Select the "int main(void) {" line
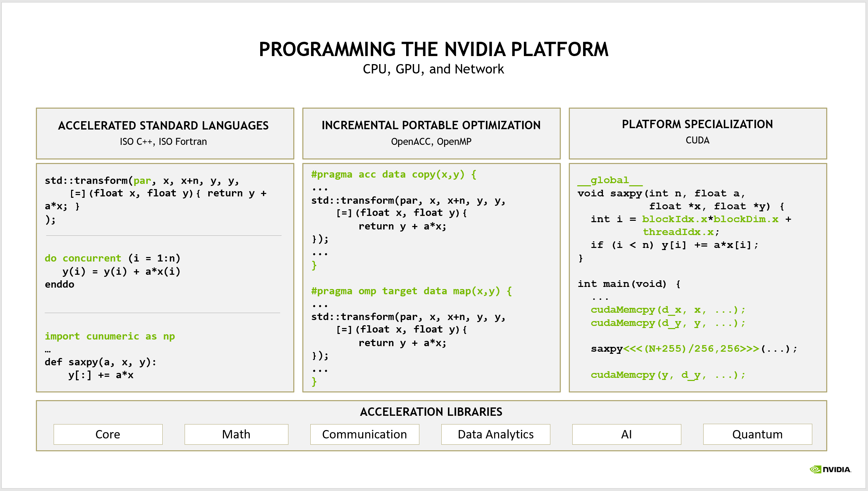Screen dimensions: 868x491 point(629,284)
